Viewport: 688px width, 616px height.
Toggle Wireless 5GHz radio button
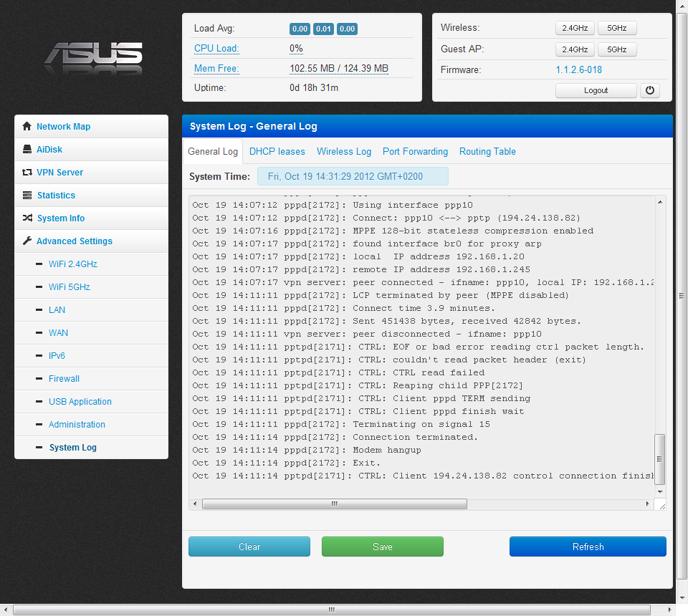[616, 29]
